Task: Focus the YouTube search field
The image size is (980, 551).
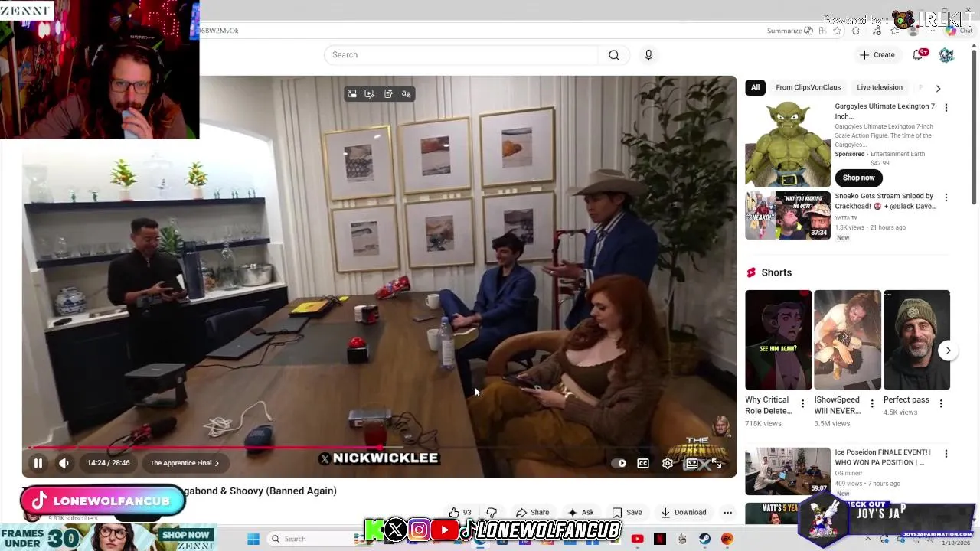Action: 461,55
